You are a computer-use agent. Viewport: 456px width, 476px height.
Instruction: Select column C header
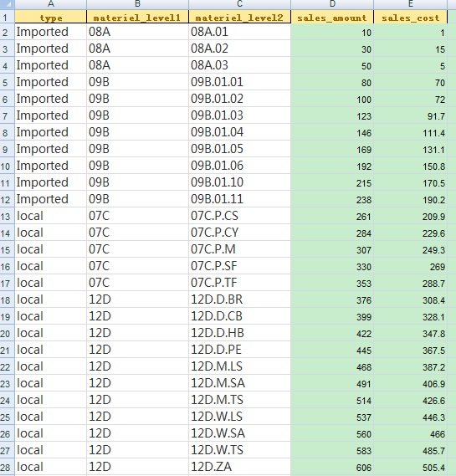point(239,4)
